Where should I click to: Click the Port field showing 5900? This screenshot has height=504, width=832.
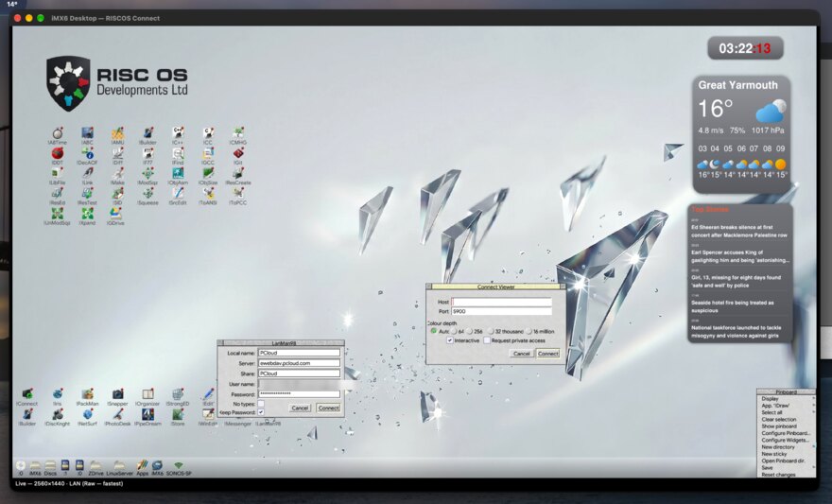(501, 311)
